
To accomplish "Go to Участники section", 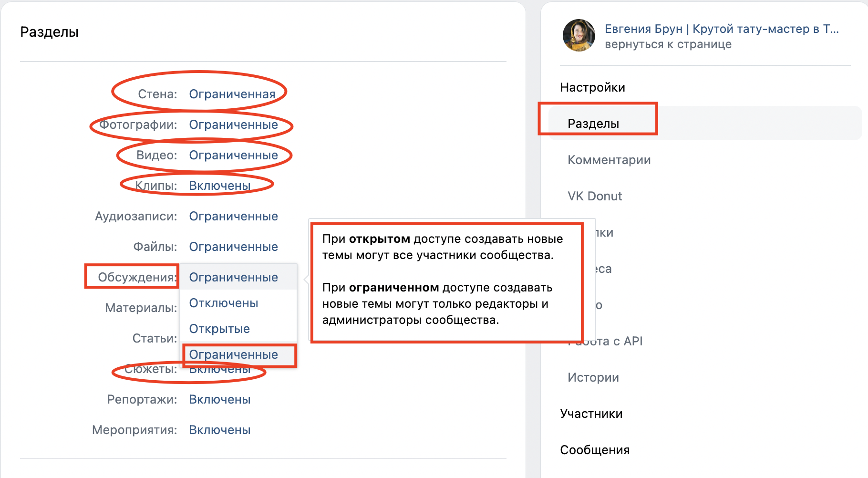I will [591, 414].
